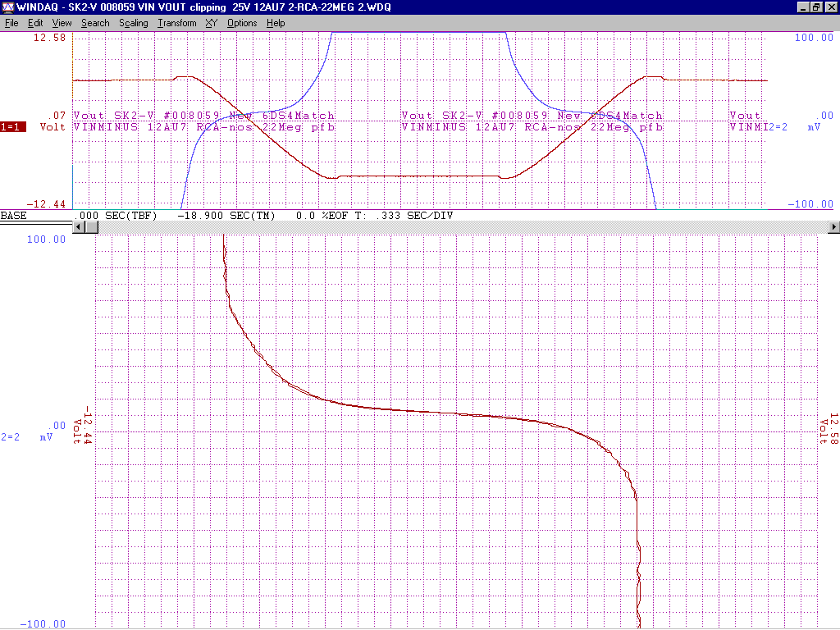This screenshot has height=630, width=840.
Task: Click the right scroll arrow of waveform scrollbar
Action: 834,227
